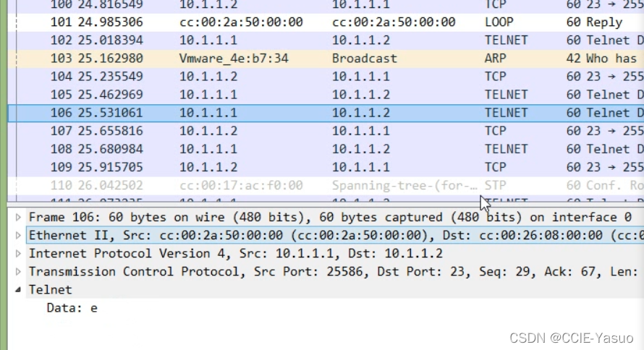Select packet 110 STP row

point(326,185)
